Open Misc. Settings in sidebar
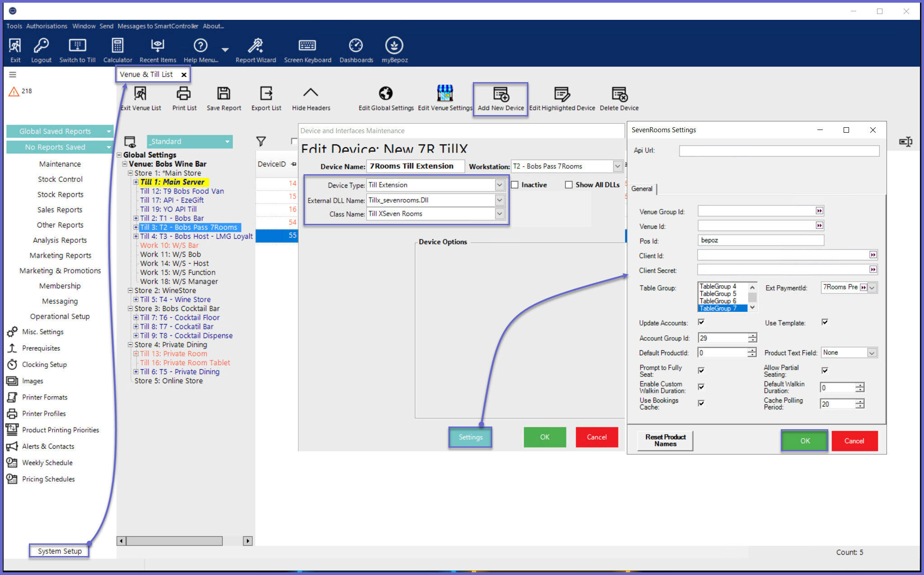924x575 pixels. point(43,332)
